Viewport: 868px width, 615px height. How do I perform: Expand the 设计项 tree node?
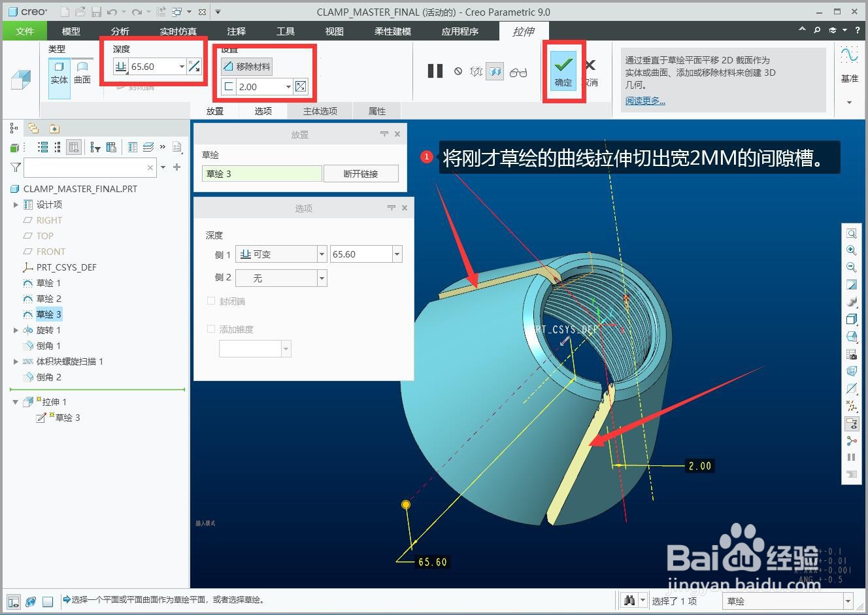click(x=16, y=205)
